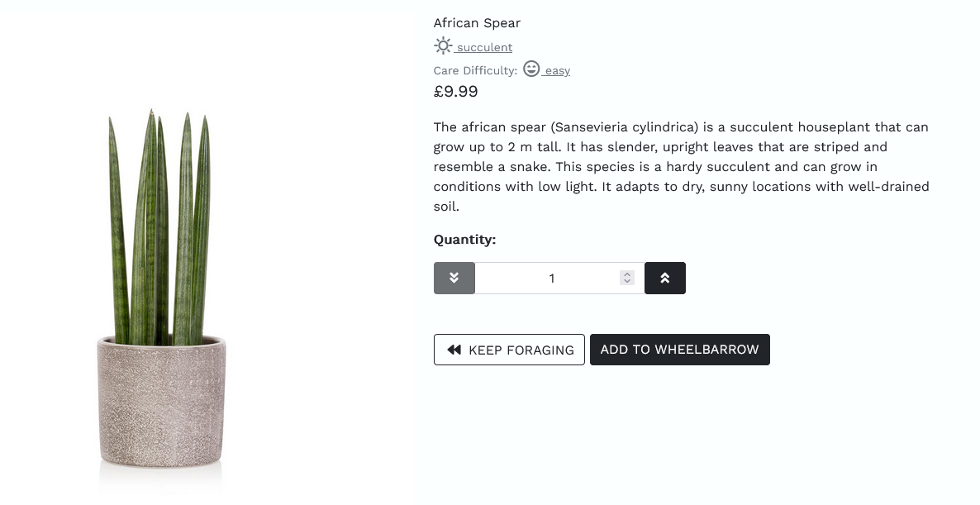Decrease quantity with double-chevron down button

(454, 278)
